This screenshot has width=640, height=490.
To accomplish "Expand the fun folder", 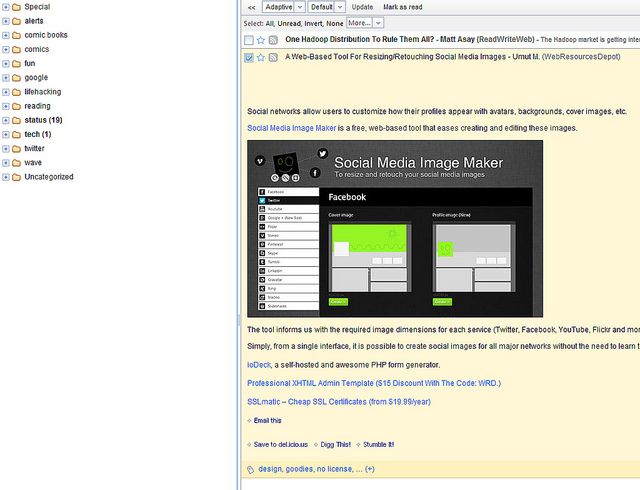I will pyautogui.click(x=6, y=64).
